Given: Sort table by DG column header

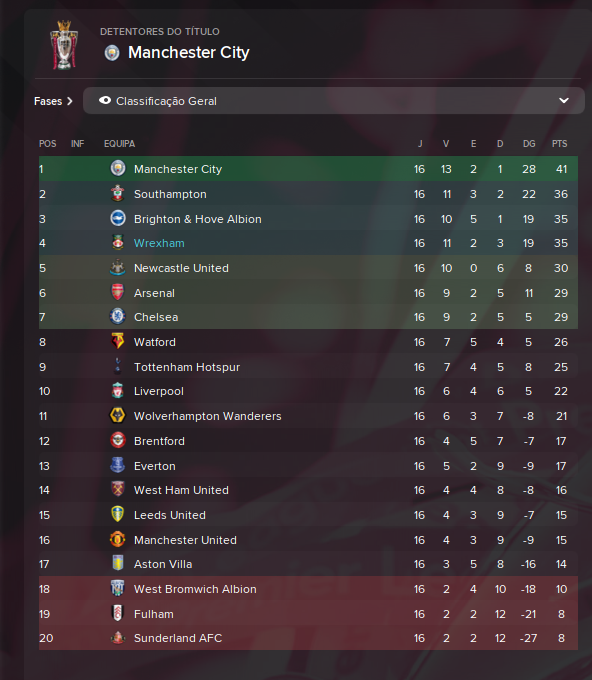Looking at the screenshot, I should point(529,144).
